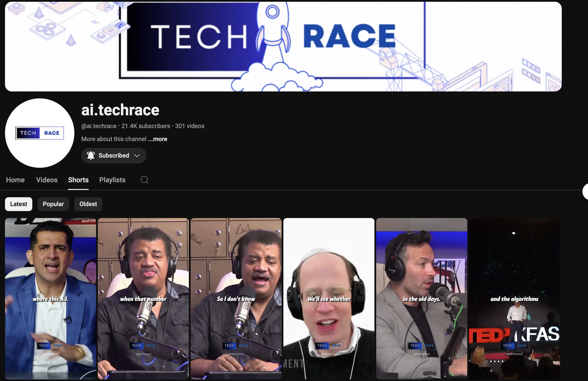This screenshot has height=381, width=588.
Task: Open short captioned "when that number"
Action: pos(143,299)
